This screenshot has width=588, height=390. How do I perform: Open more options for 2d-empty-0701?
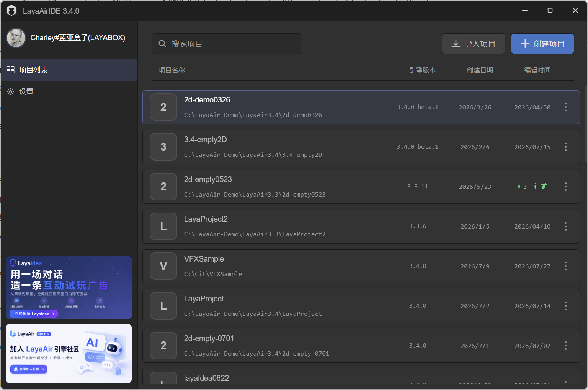click(566, 346)
